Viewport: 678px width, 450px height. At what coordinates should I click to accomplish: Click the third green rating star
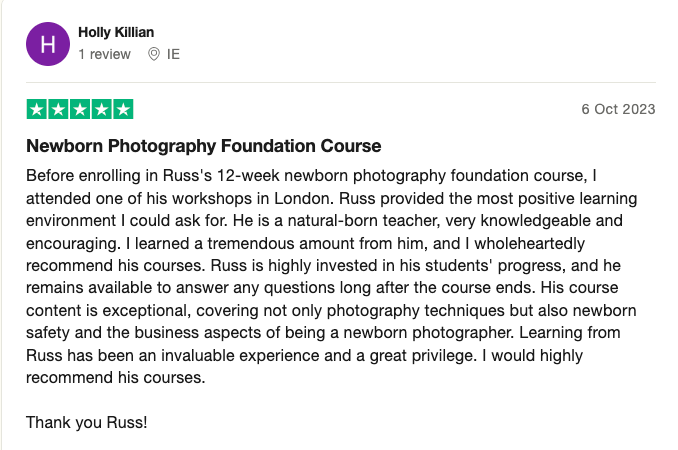[x=80, y=109]
